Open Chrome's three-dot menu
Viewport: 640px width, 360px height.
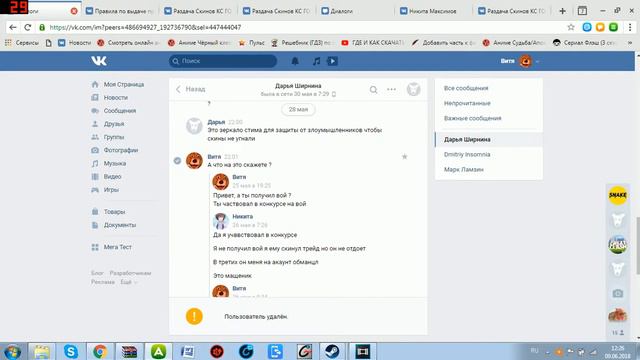(630, 27)
